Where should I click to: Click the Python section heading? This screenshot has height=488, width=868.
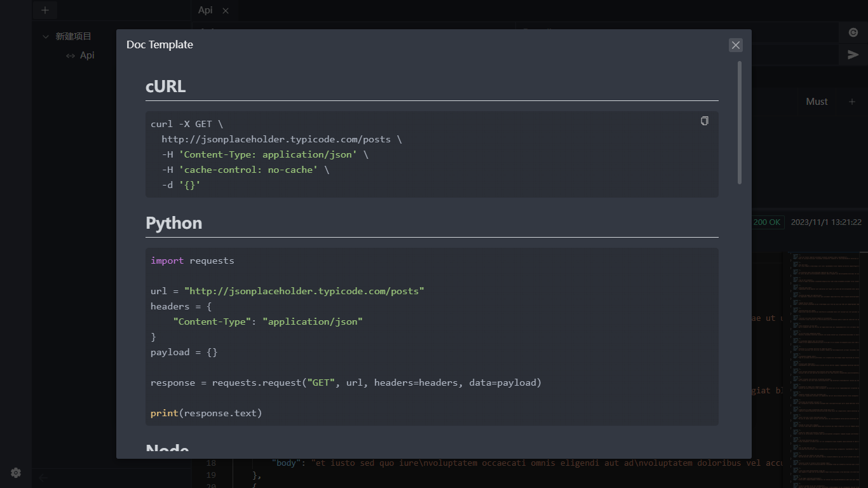point(174,223)
